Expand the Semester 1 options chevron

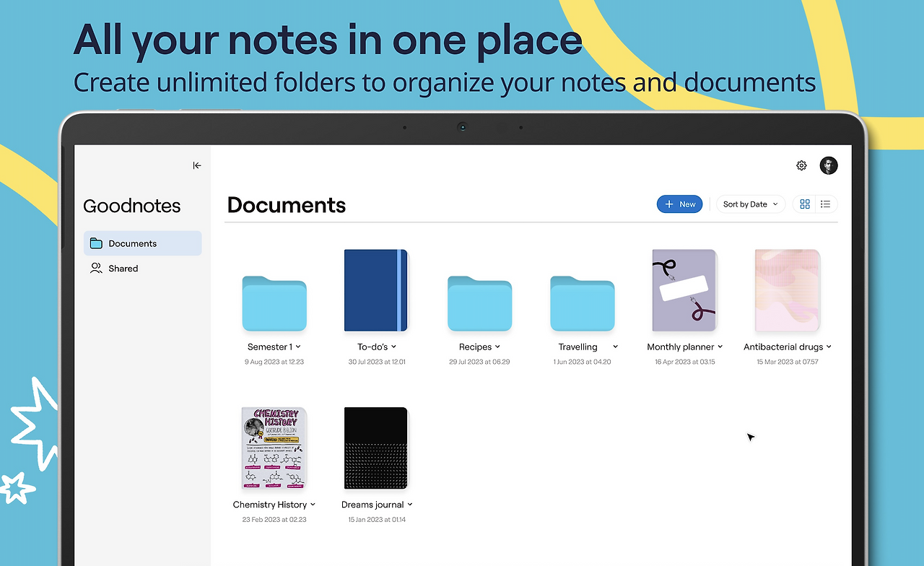tap(298, 347)
